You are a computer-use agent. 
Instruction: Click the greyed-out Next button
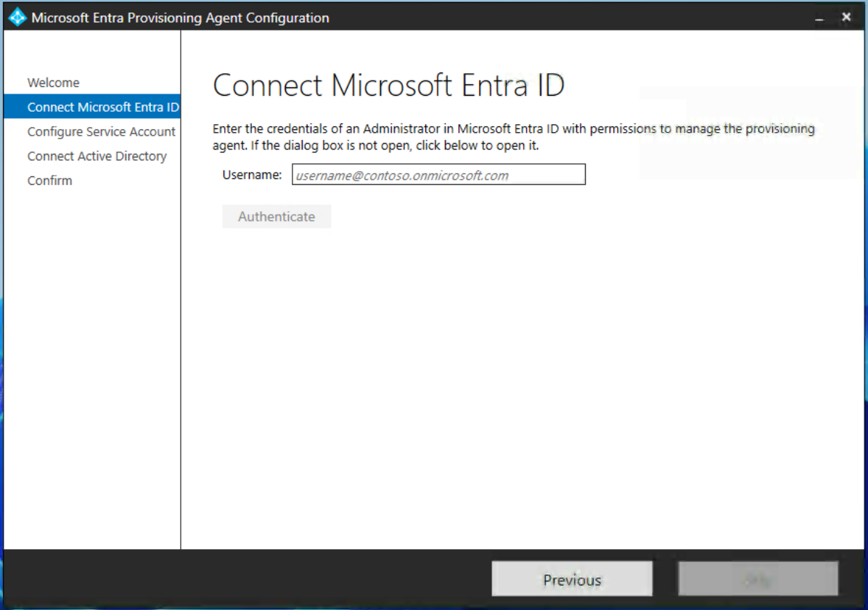click(x=758, y=580)
